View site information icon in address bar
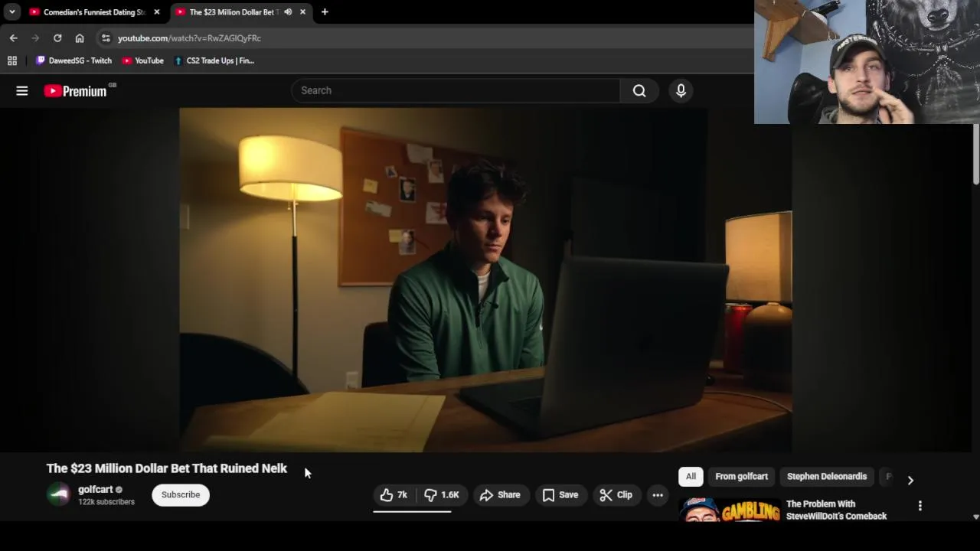This screenshot has width=980, height=551. [x=106, y=37]
